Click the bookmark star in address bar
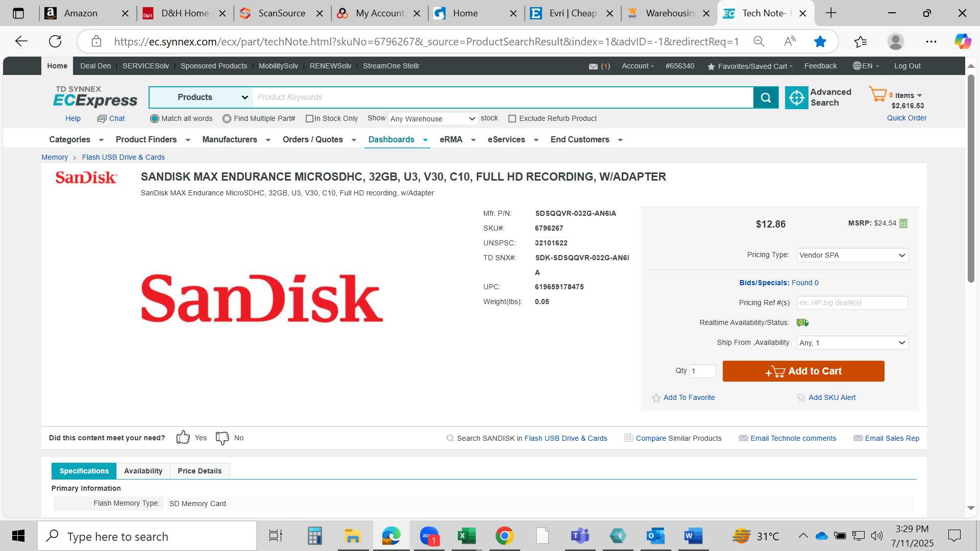The width and height of the screenshot is (980, 551). click(820, 41)
